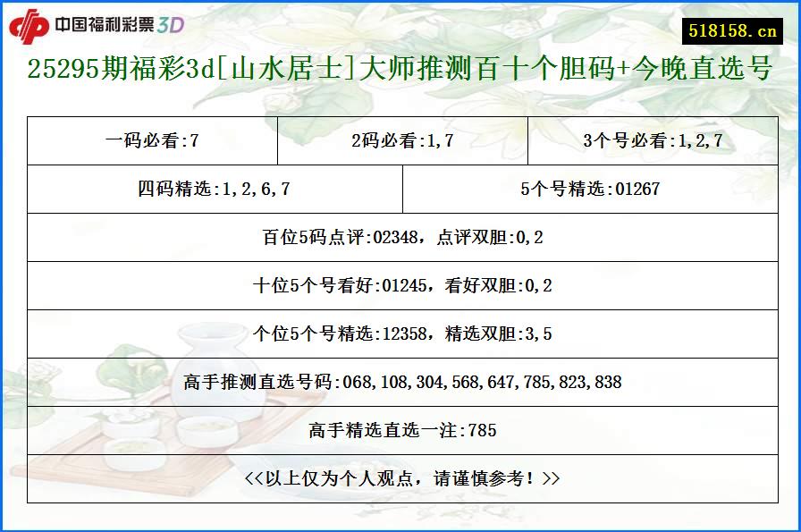The height and width of the screenshot is (532, 801).
Task: Click the 十位5个号看好:01245 row
Action: tap(400, 285)
